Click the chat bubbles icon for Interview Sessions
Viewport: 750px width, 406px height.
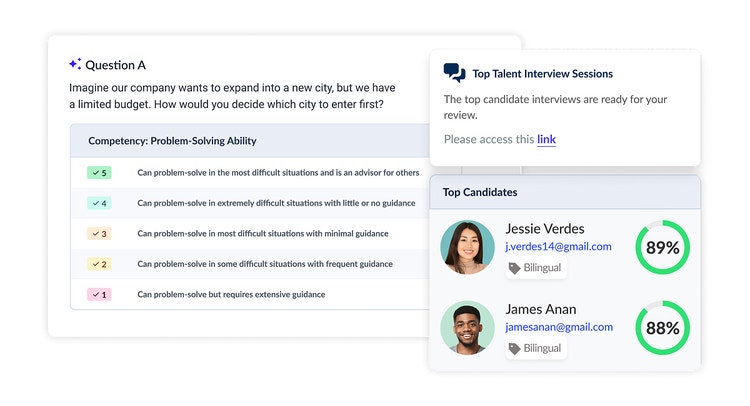point(454,73)
